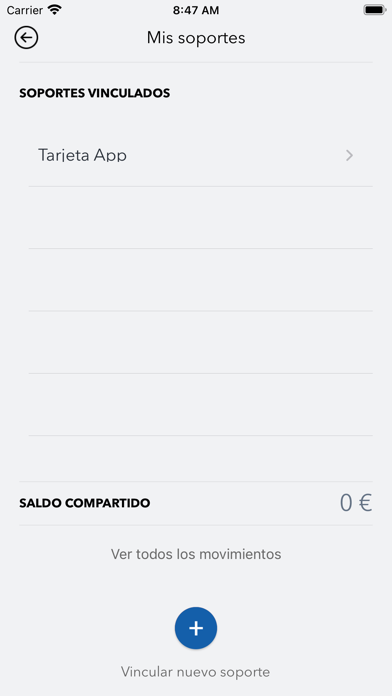The height and width of the screenshot is (696, 392).
Task: Select the third empty row under Tarjeta App
Action: point(201,342)
